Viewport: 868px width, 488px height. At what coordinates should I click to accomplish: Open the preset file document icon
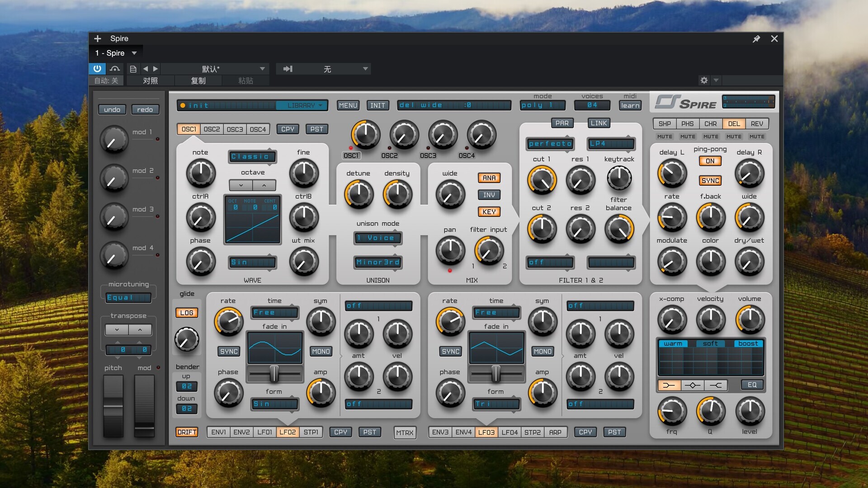pyautogui.click(x=133, y=69)
